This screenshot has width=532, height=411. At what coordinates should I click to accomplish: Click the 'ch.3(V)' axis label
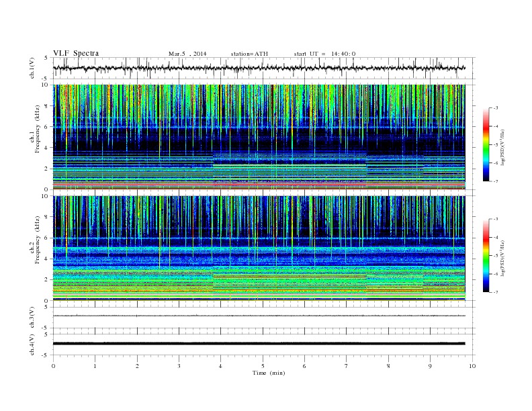[x=32, y=318]
